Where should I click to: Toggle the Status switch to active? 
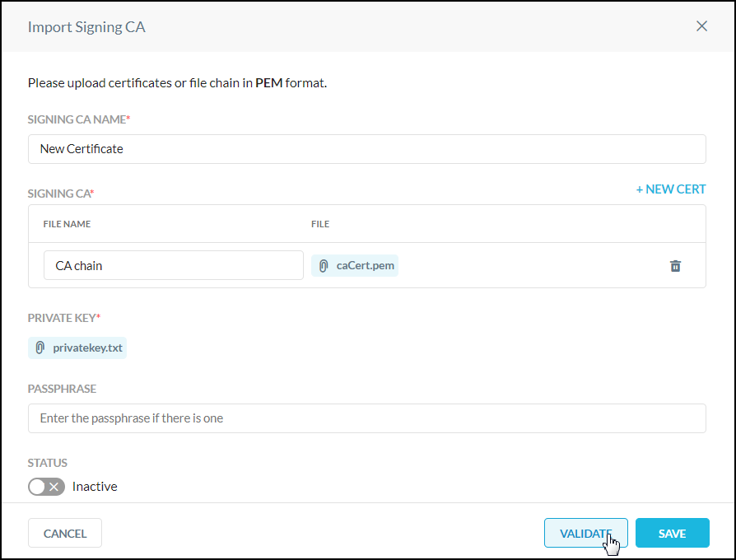pos(46,487)
